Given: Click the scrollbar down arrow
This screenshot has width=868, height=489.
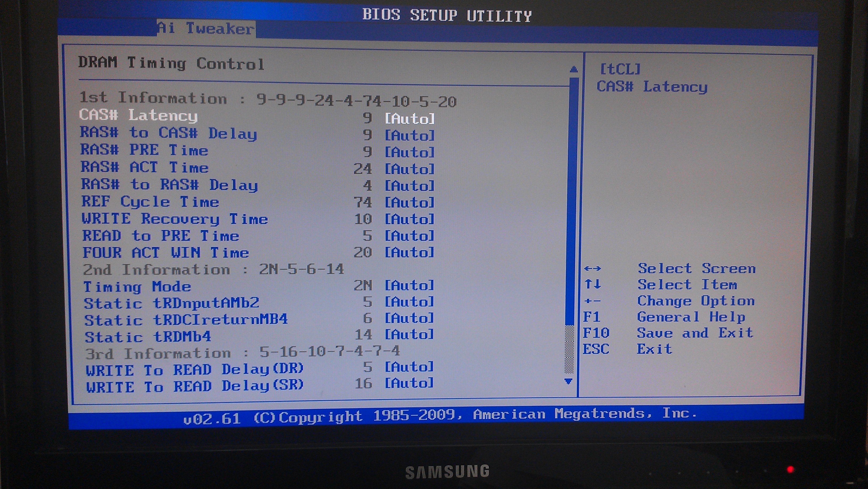Looking at the screenshot, I should coord(569,381).
